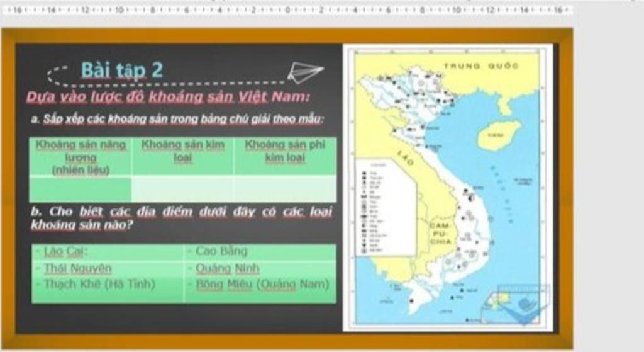Click the 'Bài tập 2' title text

tap(121, 70)
